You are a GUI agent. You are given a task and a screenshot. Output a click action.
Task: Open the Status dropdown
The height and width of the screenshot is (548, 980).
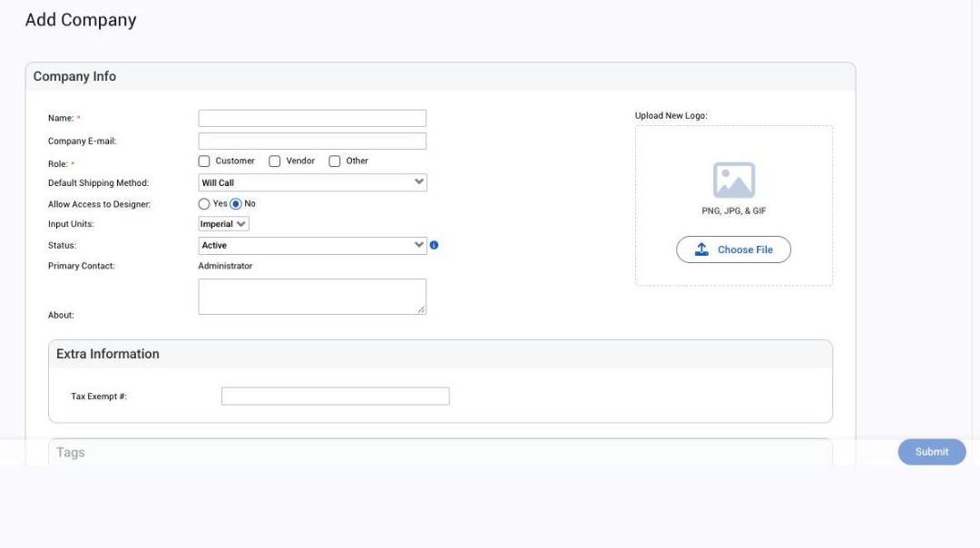pyautogui.click(x=312, y=245)
